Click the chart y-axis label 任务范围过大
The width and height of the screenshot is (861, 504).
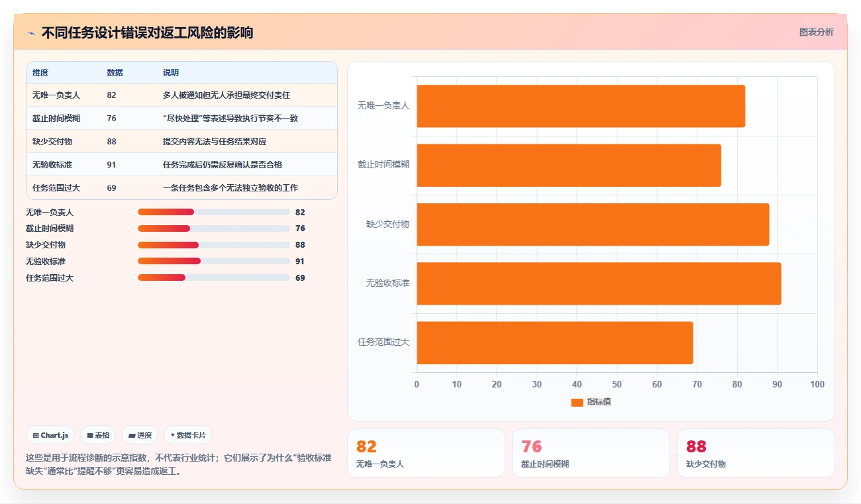(x=383, y=342)
